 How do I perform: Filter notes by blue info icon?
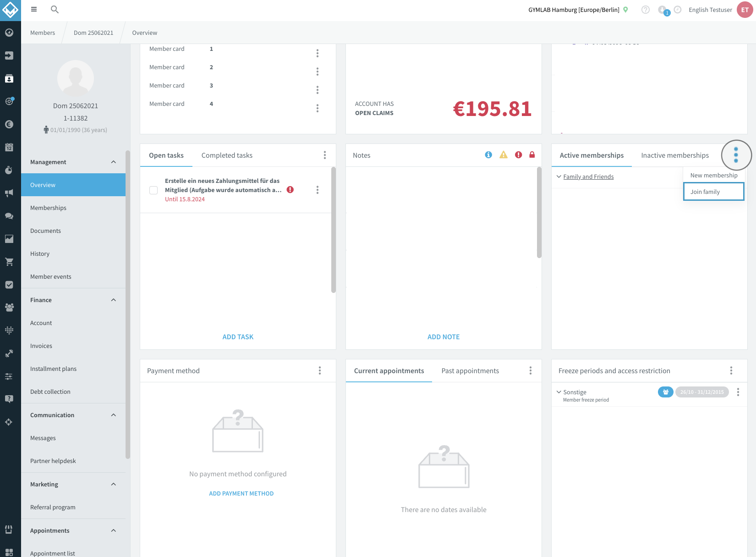point(488,155)
